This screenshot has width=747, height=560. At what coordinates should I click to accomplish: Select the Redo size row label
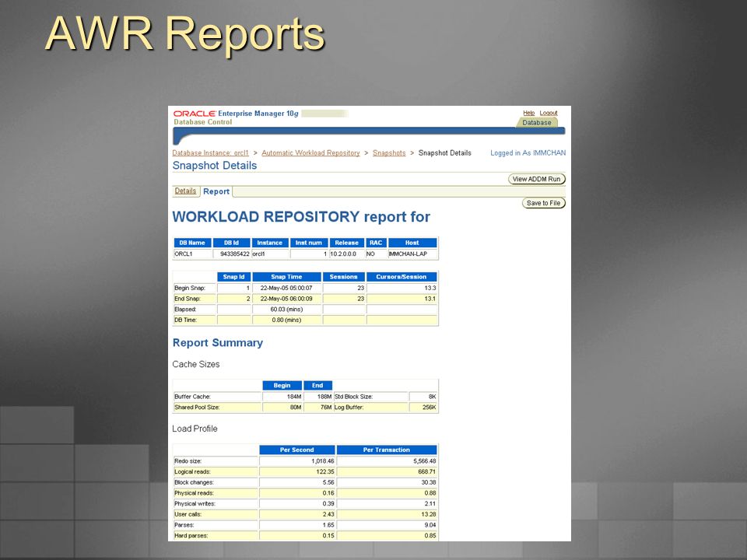click(x=188, y=461)
